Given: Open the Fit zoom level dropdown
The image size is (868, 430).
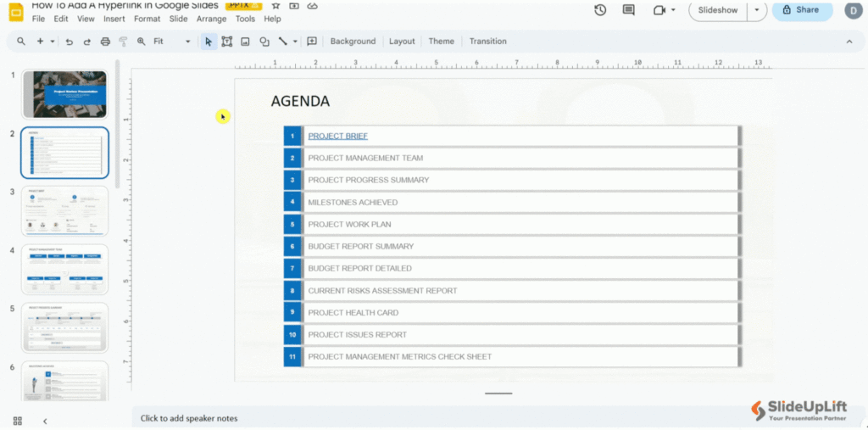Looking at the screenshot, I should [171, 41].
